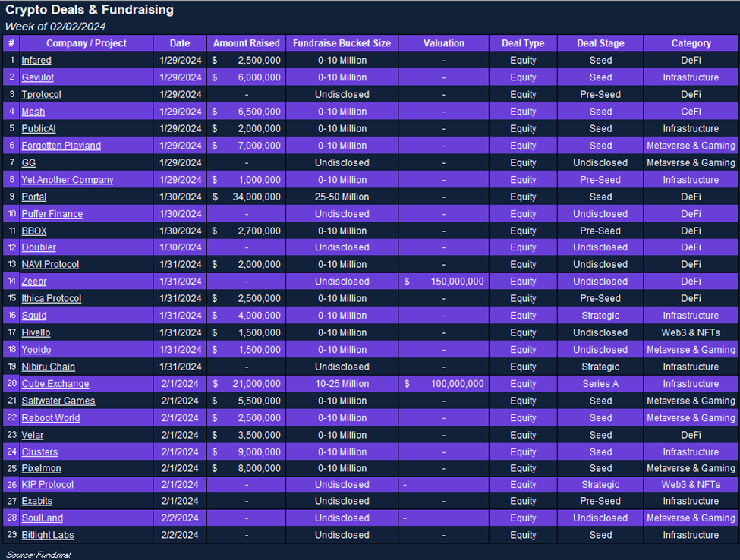
Task: Select the Bitlight Labs link
Action: (x=47, y=535)
